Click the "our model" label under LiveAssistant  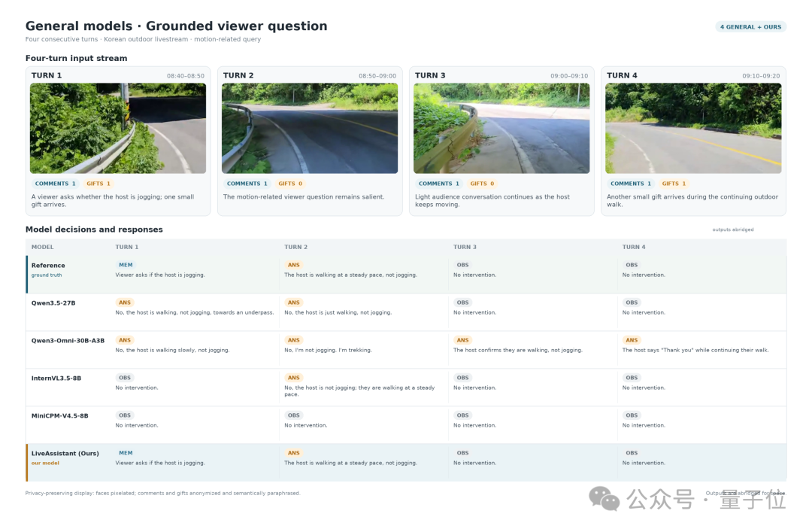point(45,463)
